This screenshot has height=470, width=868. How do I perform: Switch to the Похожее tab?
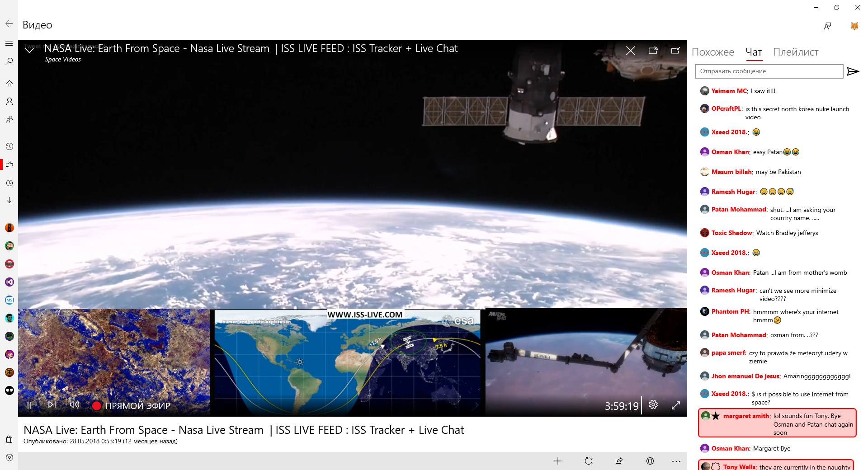tap(713, 52)
